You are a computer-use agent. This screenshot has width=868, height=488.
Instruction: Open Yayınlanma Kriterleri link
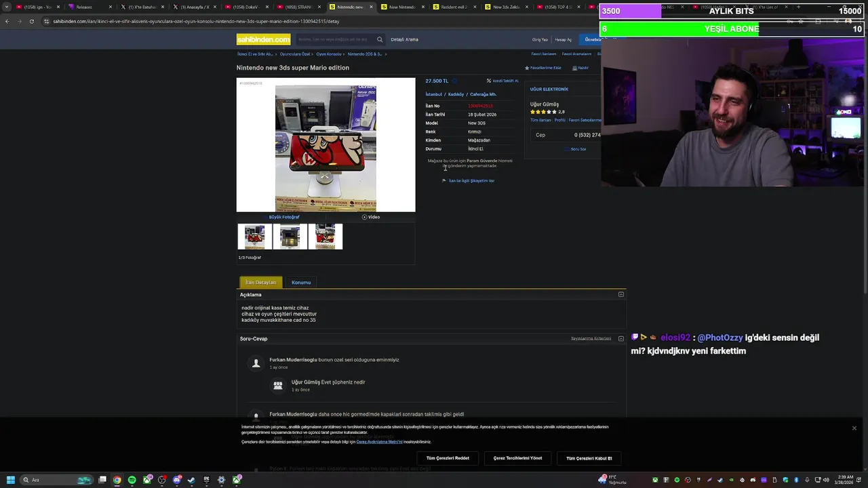point(591,339)
